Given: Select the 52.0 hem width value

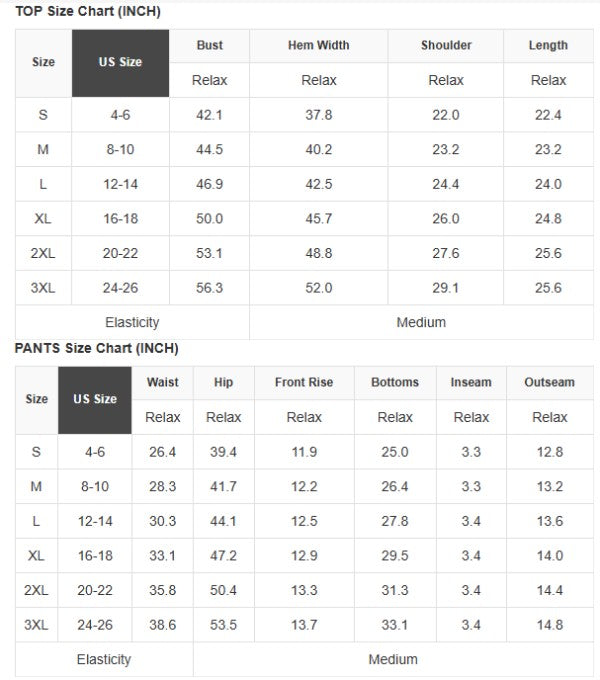Looking at the screenshot, I should coord(319,288).
